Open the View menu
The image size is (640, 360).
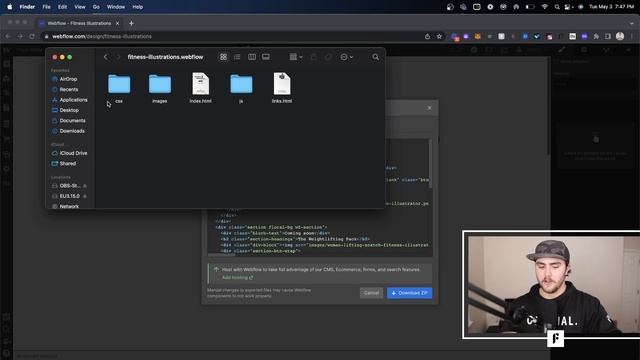pyautogui.click(x=80, y=7)
